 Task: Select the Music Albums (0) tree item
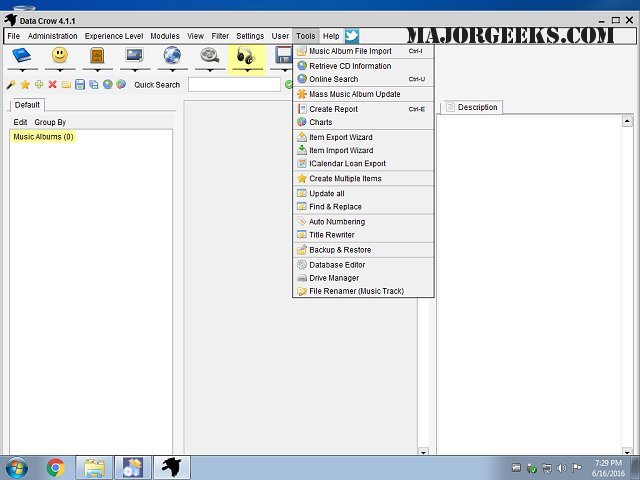[x=43, y=137]
